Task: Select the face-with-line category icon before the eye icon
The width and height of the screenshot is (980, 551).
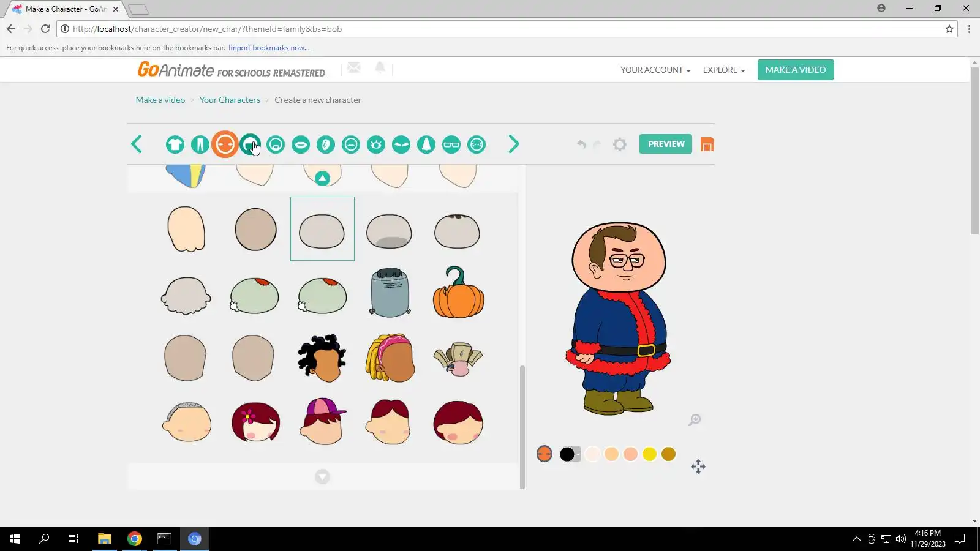Action: pos(351,144)
